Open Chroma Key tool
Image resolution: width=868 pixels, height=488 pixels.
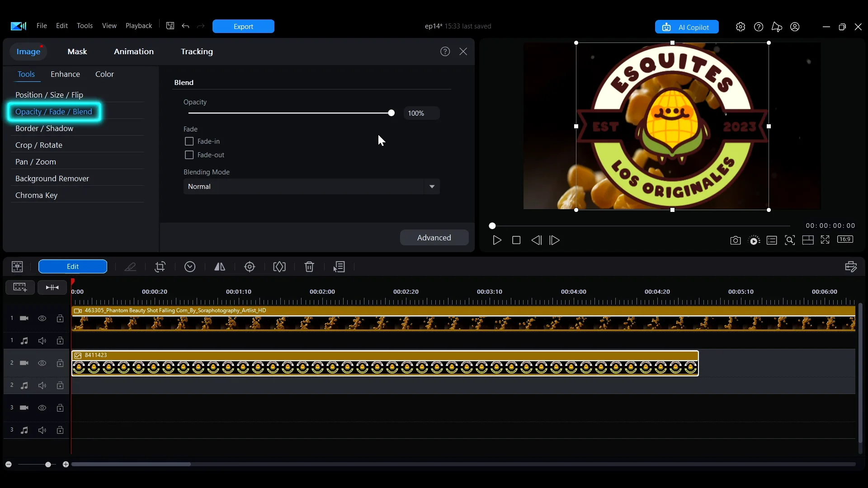coord(36,195)
